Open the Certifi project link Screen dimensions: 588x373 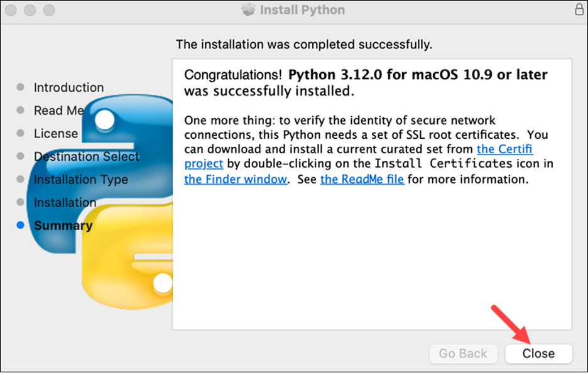[506, 149]
